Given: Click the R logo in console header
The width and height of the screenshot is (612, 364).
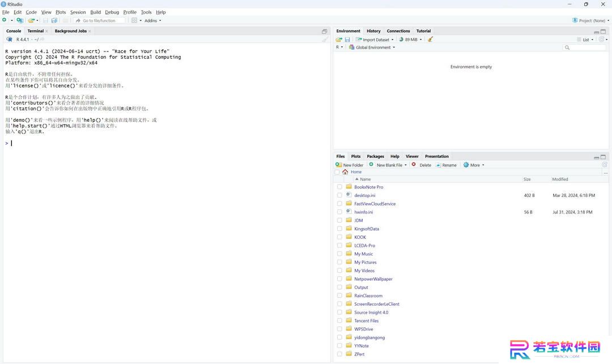Looking at the screenshot, I should click(x=10, y=40).
